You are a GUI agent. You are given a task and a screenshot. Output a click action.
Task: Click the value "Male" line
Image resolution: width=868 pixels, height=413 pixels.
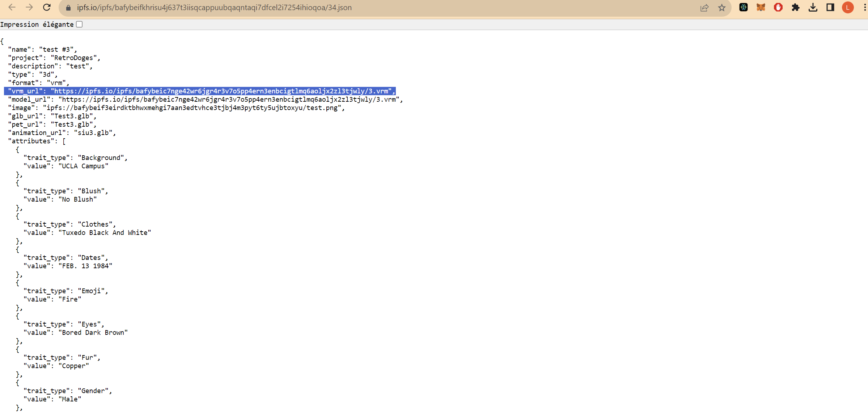(x=52, y=399)
